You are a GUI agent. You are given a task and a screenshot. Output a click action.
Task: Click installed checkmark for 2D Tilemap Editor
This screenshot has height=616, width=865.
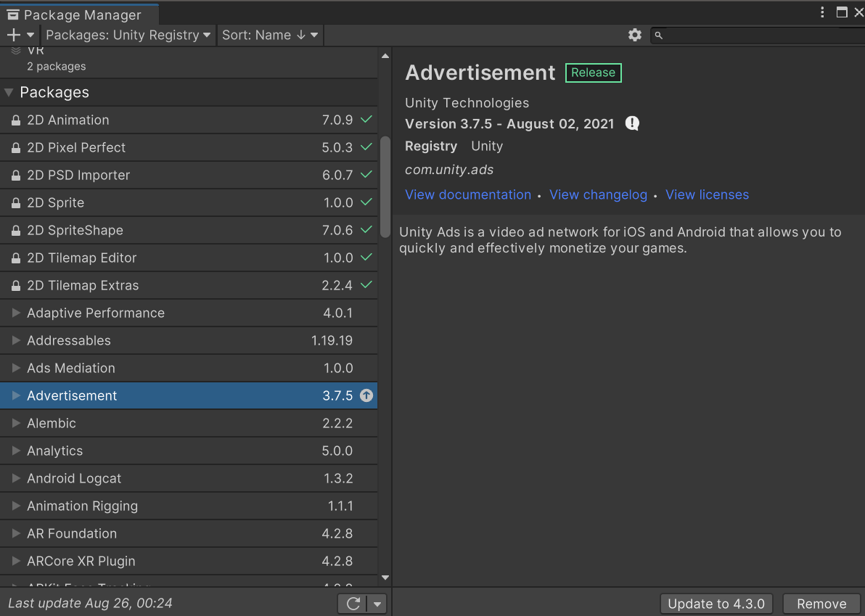(x=366, y=257)
